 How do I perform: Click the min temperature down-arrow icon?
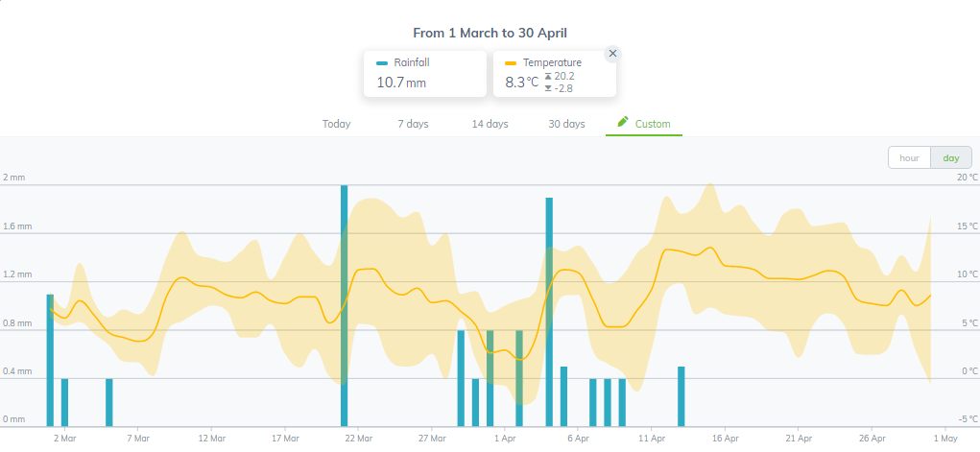point(548,89)
